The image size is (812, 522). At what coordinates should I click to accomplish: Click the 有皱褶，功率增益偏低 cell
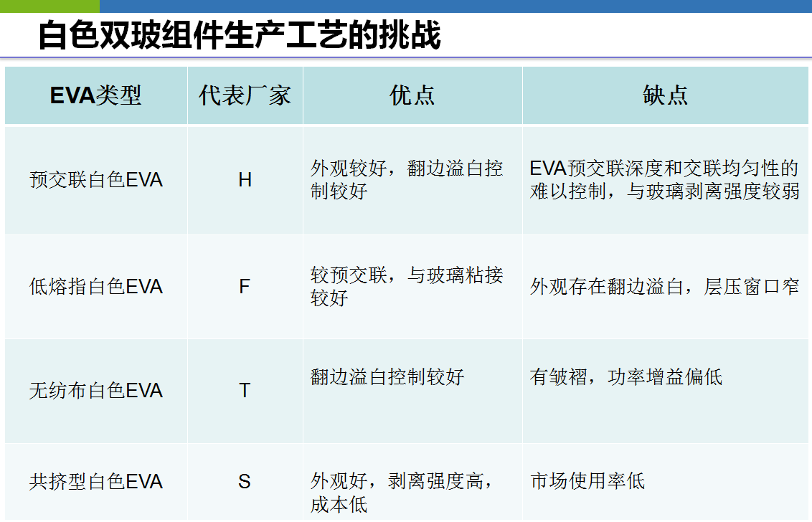(x=625, y=376)
